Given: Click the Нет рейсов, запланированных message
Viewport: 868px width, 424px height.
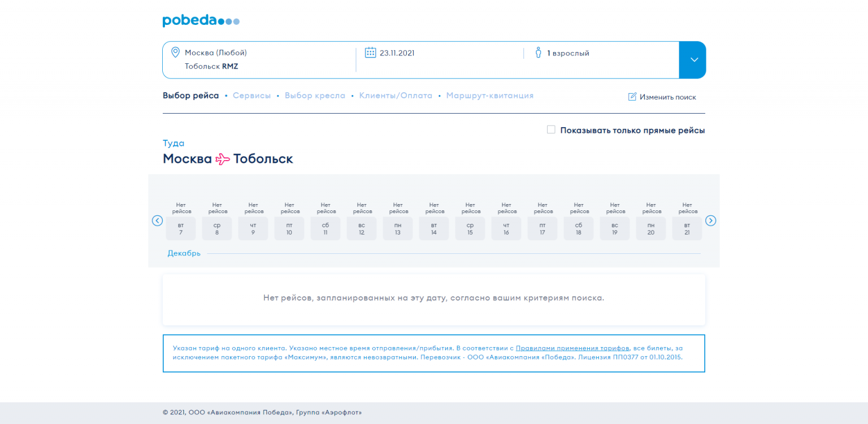Looking at the screenshot, I should (x=433, y=298).
